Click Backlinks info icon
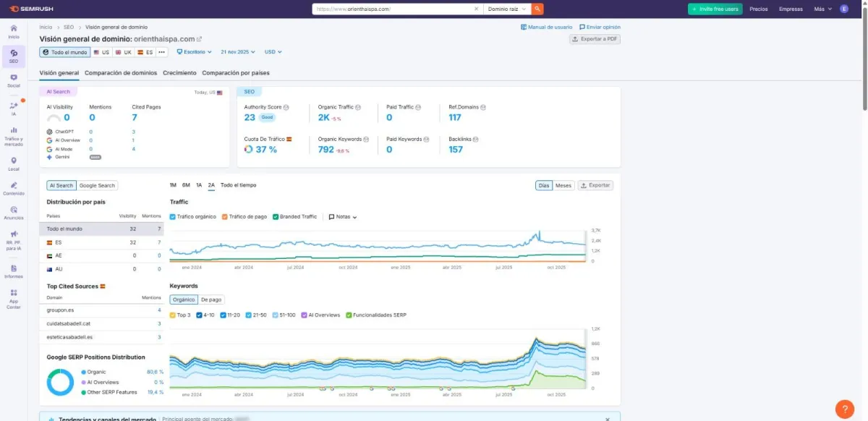Viewport: 868px width, 421px height. (476, 139)
